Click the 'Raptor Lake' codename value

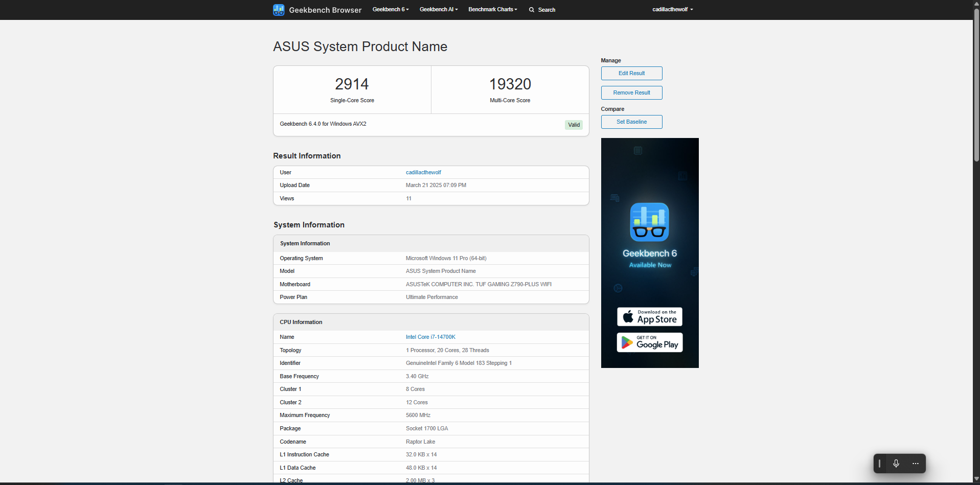coord(421,442)
